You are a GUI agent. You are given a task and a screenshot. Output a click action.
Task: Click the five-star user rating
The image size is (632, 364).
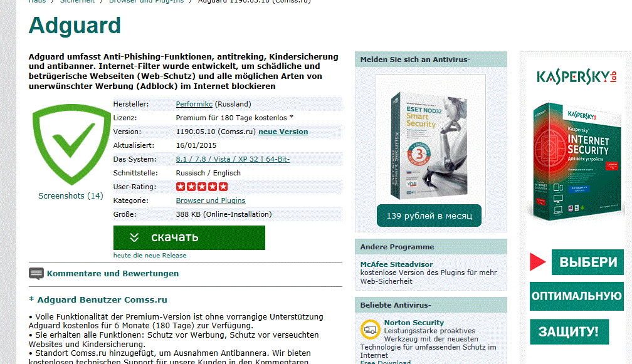click(202, 187)
